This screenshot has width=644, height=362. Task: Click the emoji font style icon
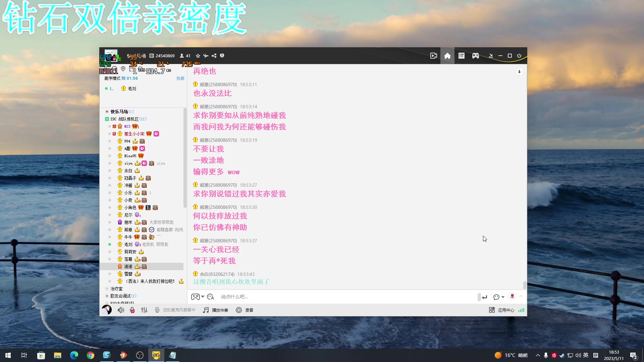(211, 297)
